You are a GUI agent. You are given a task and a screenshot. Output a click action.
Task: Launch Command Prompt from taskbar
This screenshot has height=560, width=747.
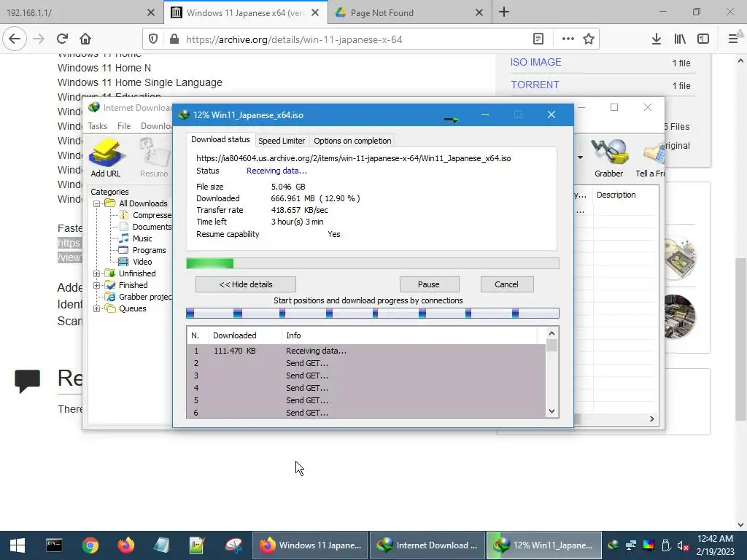coord(54,545)
